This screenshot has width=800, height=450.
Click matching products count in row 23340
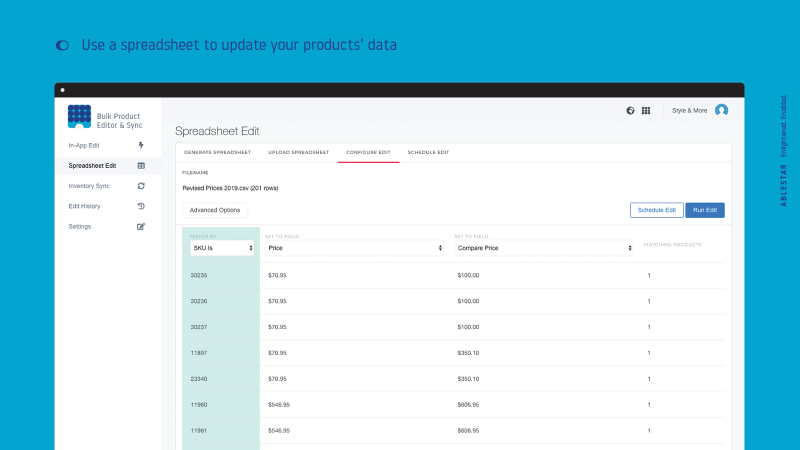point(649,379)
